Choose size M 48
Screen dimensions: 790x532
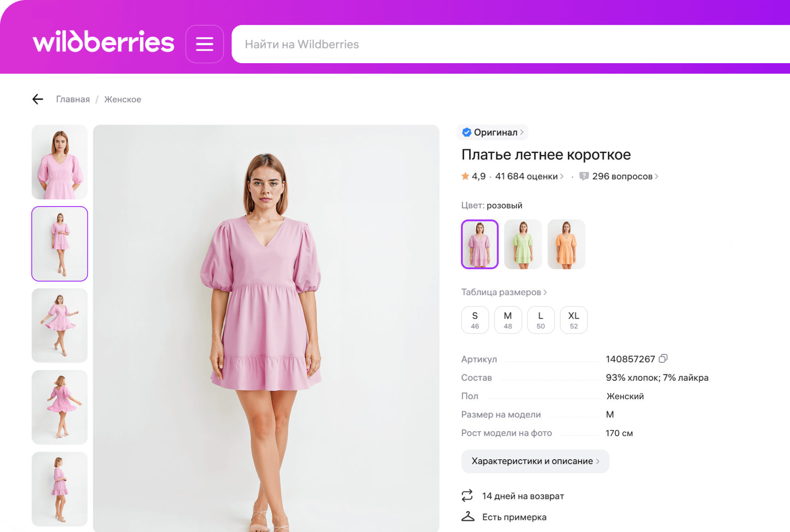coord(507,320)
